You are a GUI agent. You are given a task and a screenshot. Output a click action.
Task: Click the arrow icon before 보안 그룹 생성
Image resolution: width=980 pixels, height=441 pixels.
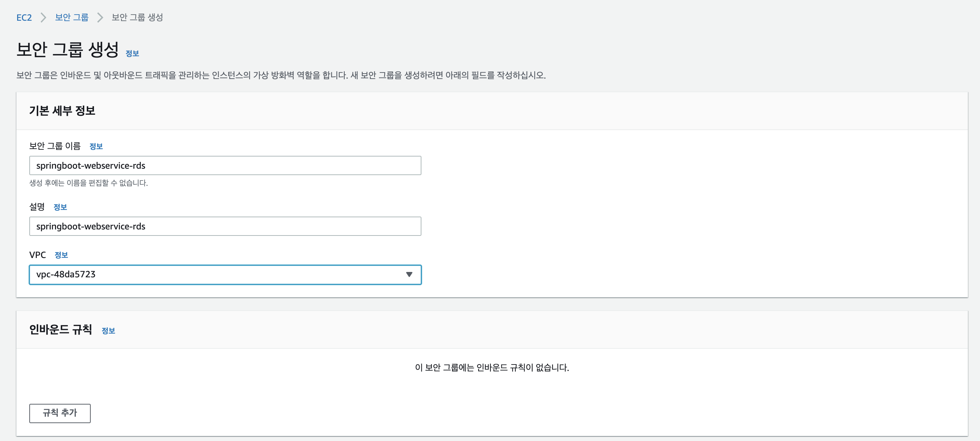100,18
